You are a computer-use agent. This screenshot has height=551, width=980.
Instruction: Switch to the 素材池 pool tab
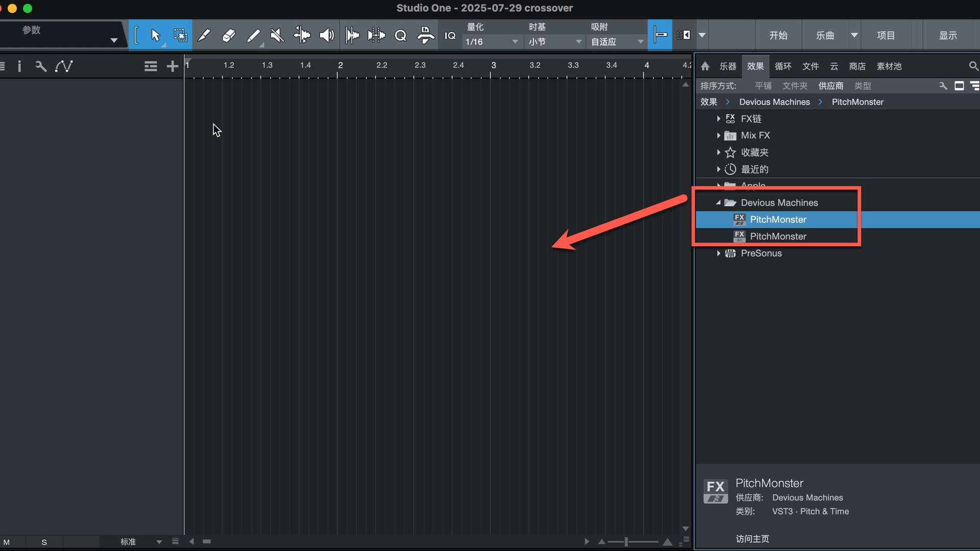point(889,66)
